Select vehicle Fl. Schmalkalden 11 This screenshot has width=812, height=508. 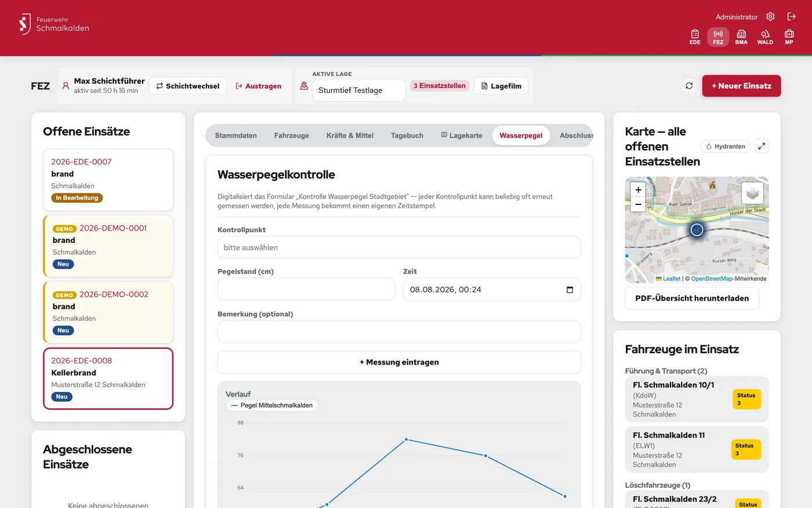tap(697, 450)
